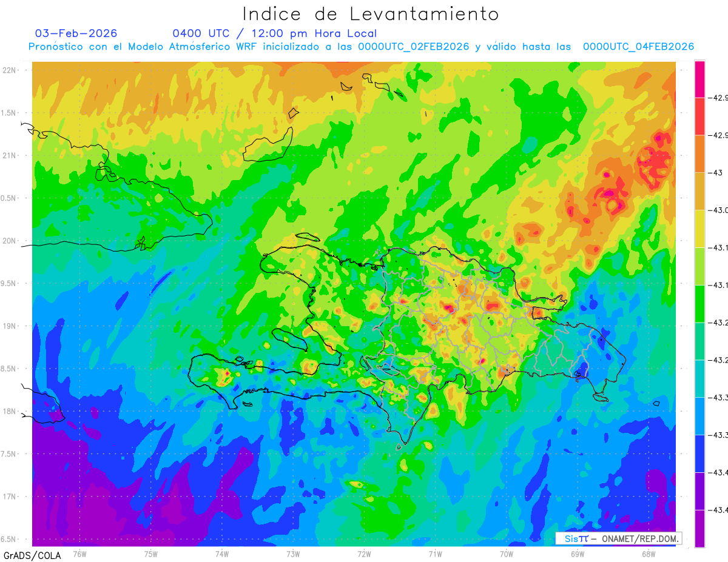Pick the pure green swatch in the scale
The height and width of the screenshot is (562, 728).
click(x=699, y=304)
